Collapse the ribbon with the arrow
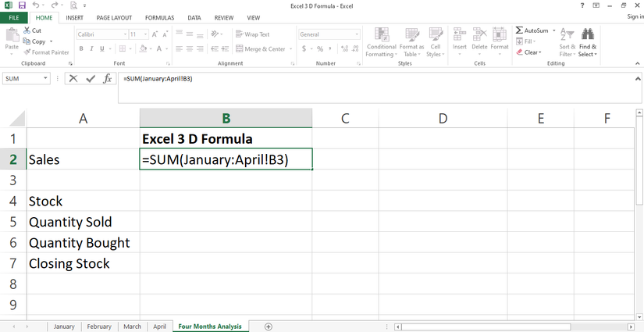The width and height of the screenshot is (644, 332). 637,63
